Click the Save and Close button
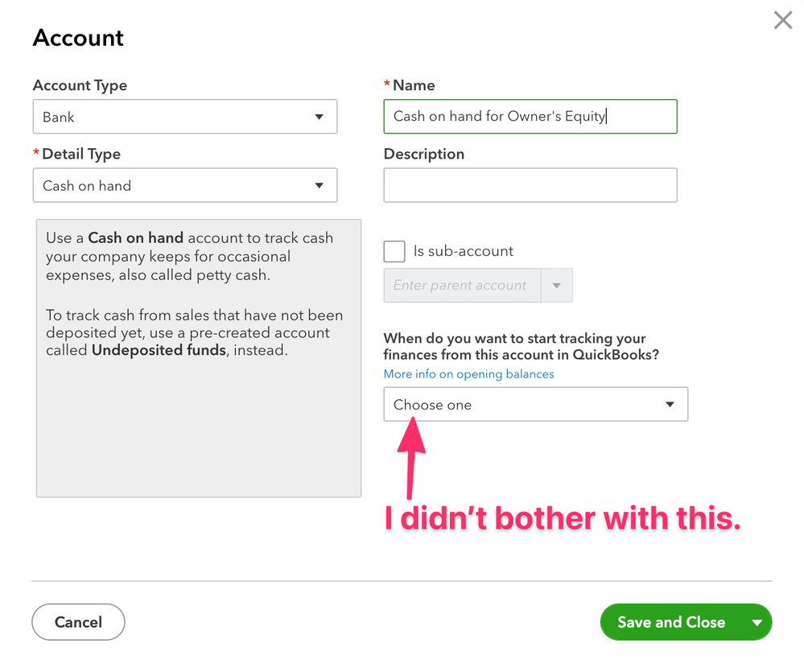 670,622
